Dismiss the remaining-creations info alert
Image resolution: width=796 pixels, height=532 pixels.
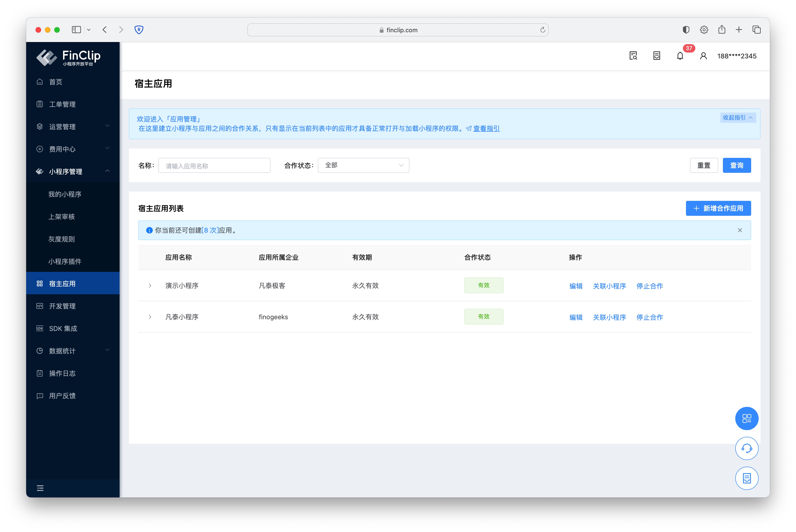coord(740,230)
